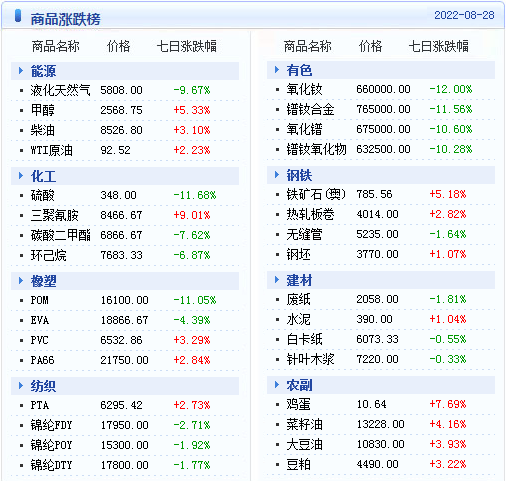
Task: Select 铁矿石 price 785.56
Action: pyautogui.click(x=374, y=194)
